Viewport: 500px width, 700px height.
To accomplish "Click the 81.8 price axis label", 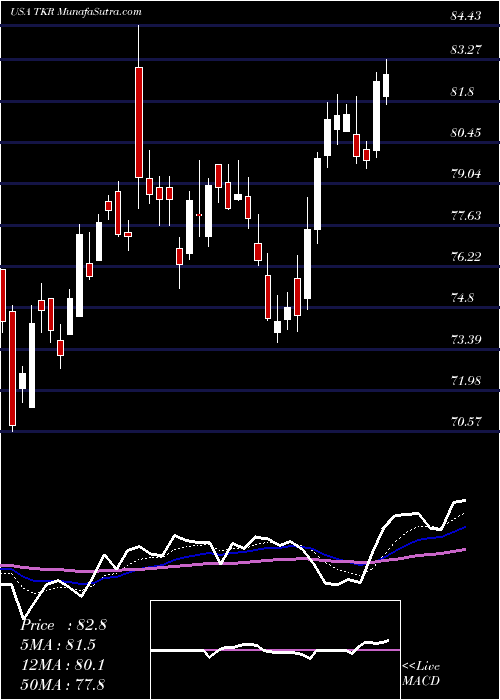I will point(462,92).
